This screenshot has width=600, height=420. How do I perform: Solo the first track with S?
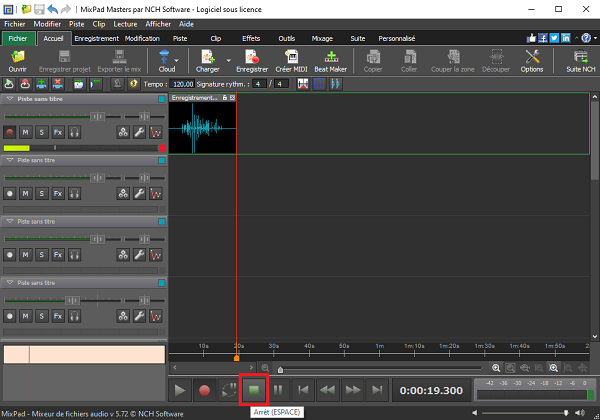point(41,132)
